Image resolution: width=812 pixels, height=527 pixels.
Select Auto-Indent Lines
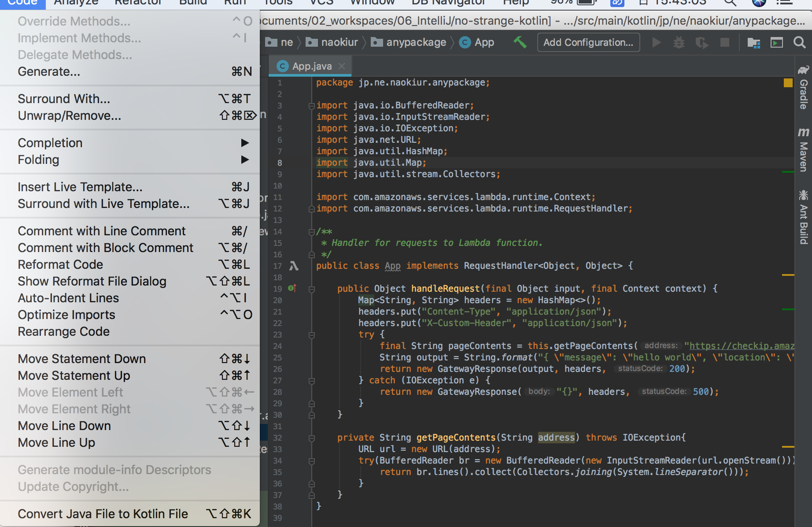tap(130, 298)
